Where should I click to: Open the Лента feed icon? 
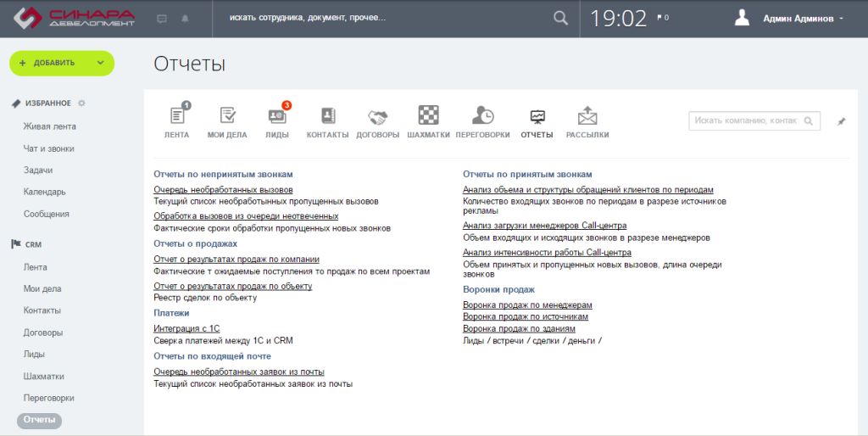point(176,116)
